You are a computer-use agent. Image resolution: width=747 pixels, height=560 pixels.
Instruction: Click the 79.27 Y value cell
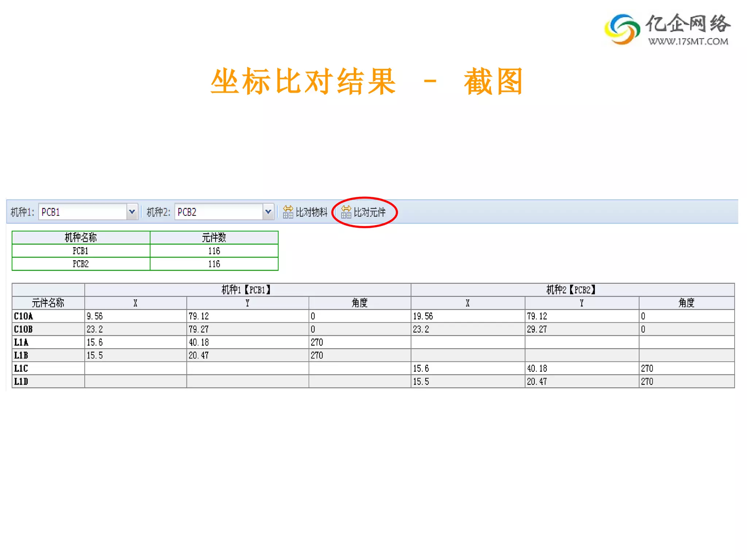pos(248,329)
